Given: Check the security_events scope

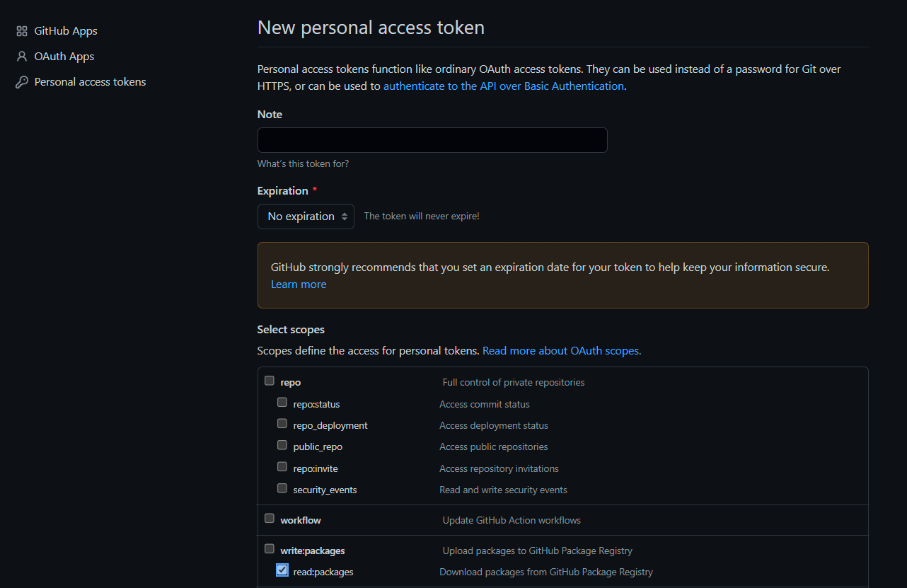Looking at the screenshot, I should 282,488.
